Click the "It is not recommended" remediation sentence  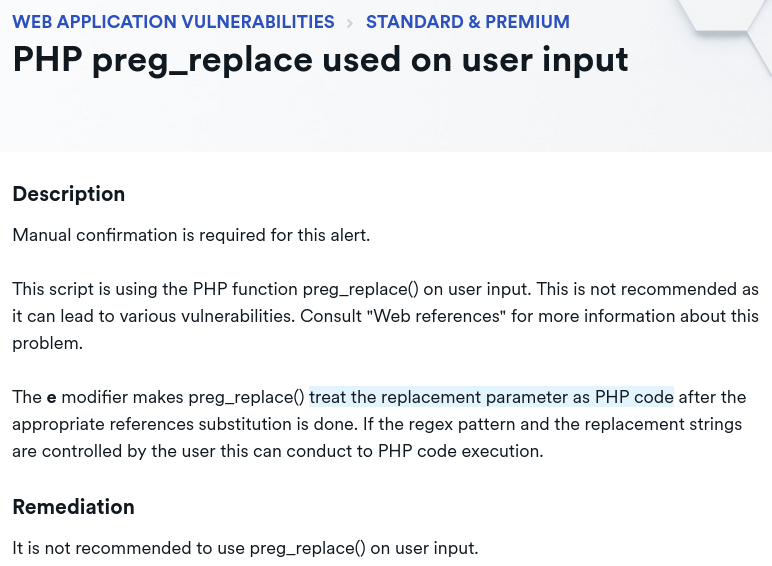[x=245, y=548]
